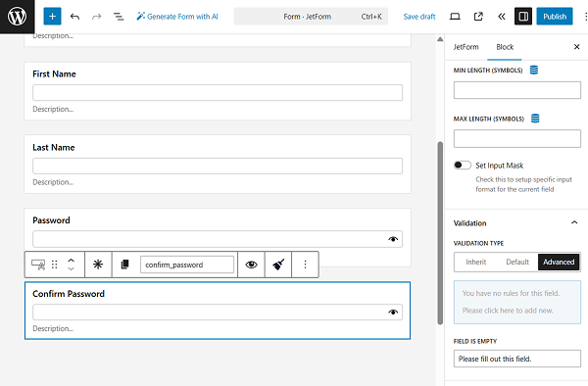
Task: Toggle the Set Input Mask switch
Action: pyautogui.click(x=462, y=166)
